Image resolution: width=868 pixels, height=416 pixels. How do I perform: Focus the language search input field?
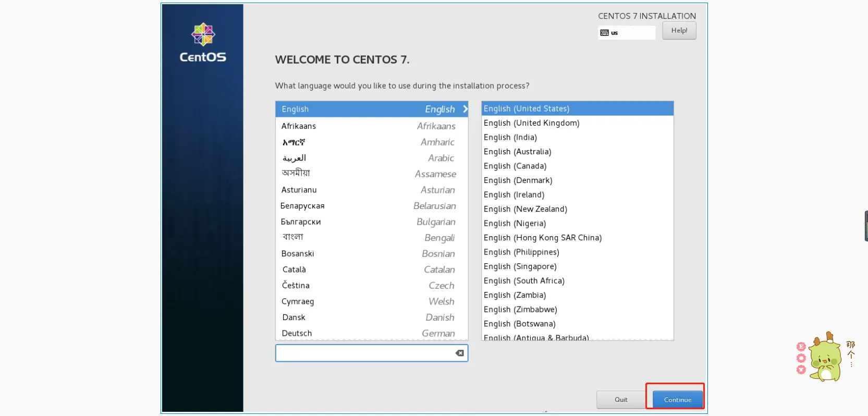pos(372,353)
